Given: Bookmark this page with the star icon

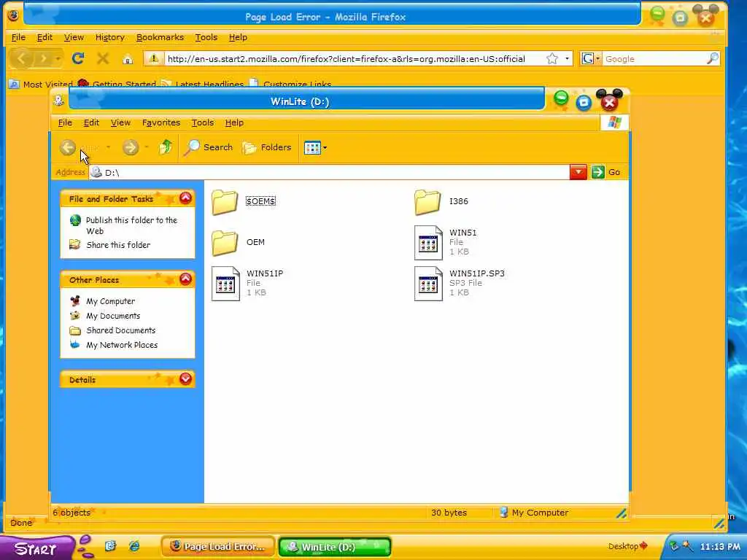Looking at the screenshot, I should pyautogui.click(x=552, y=58).
